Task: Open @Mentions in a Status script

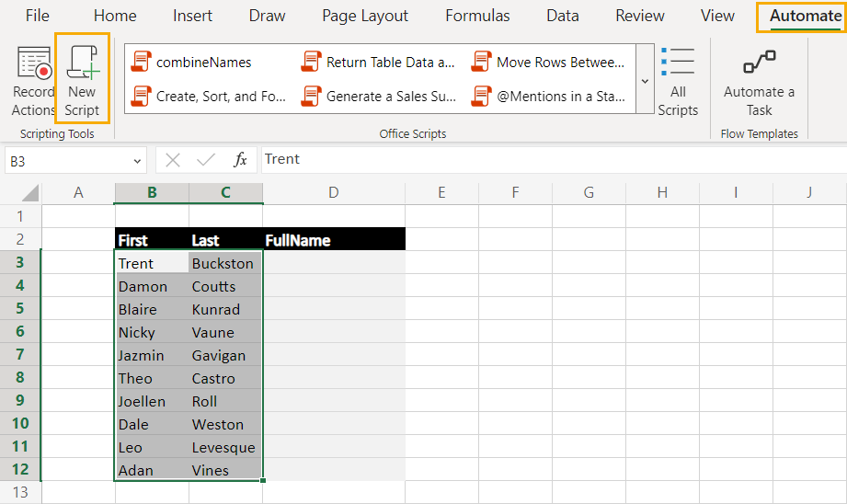Action: 548,97
